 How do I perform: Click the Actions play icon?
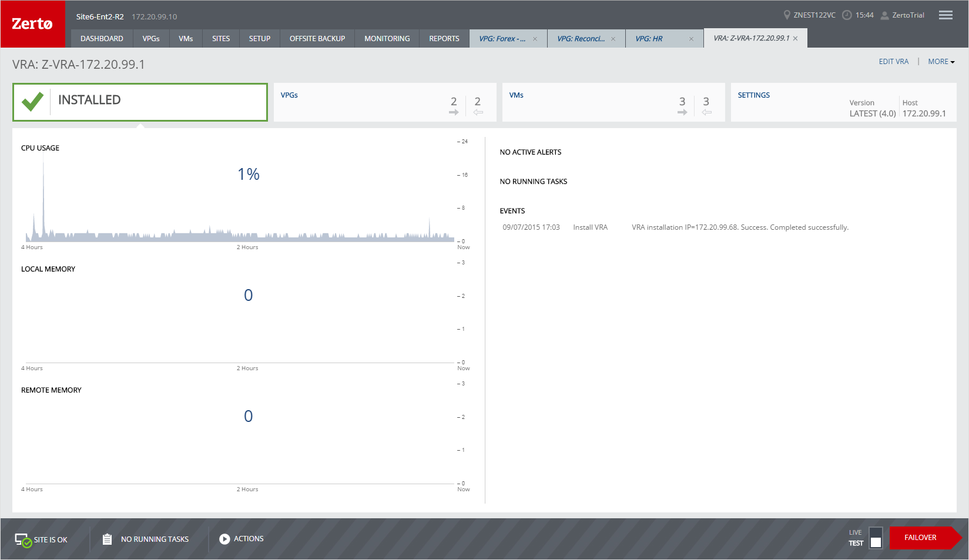click(224, 539)
